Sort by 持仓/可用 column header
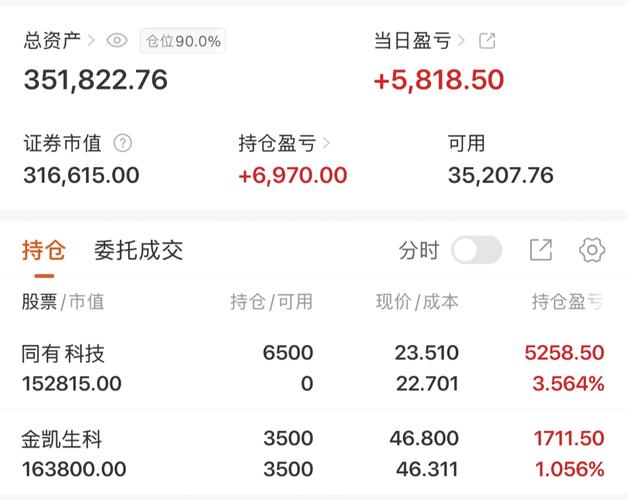The width and height of the screenshot is (628, 500). coord(271,302)
